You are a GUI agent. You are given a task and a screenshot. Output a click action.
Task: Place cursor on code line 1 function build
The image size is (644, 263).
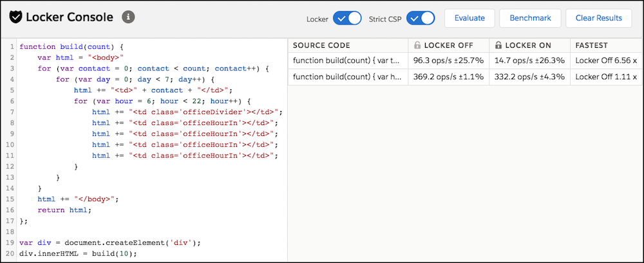click(71, 46)
